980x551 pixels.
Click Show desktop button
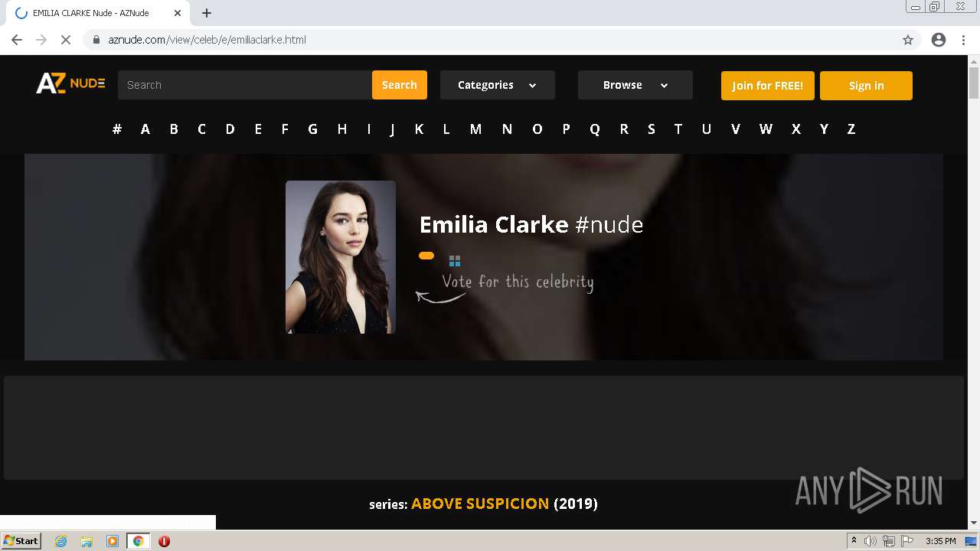click(x=971, y=541)
